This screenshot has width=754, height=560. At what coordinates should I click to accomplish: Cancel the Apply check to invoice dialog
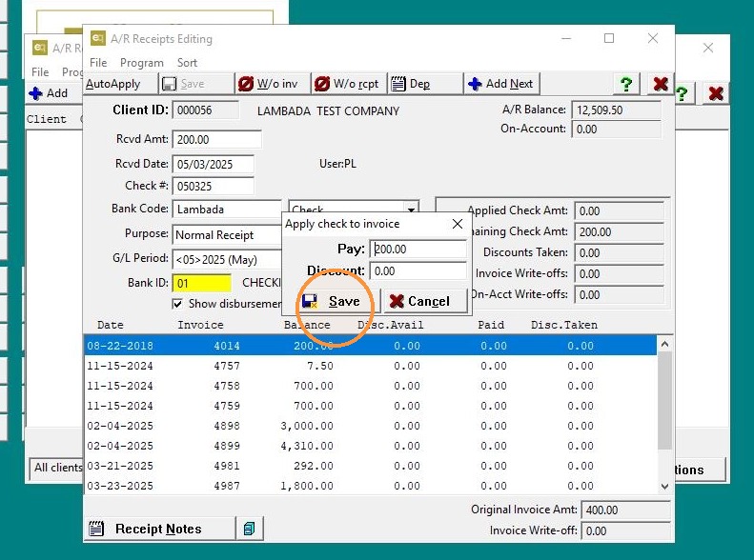pyautogui.click(x=425, y=301)
